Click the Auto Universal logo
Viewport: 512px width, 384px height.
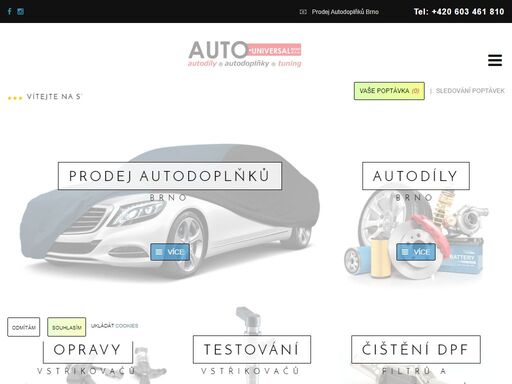(x=245, y=54)
